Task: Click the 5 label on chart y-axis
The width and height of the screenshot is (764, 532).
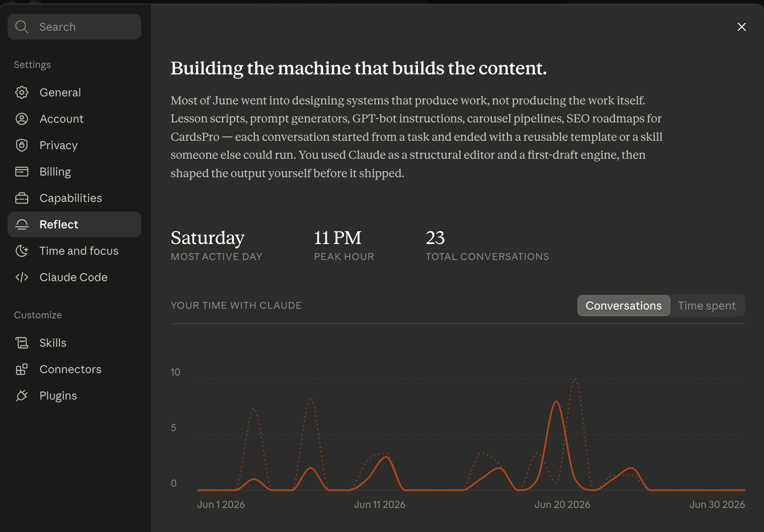Action: click(x=174, y=428)
